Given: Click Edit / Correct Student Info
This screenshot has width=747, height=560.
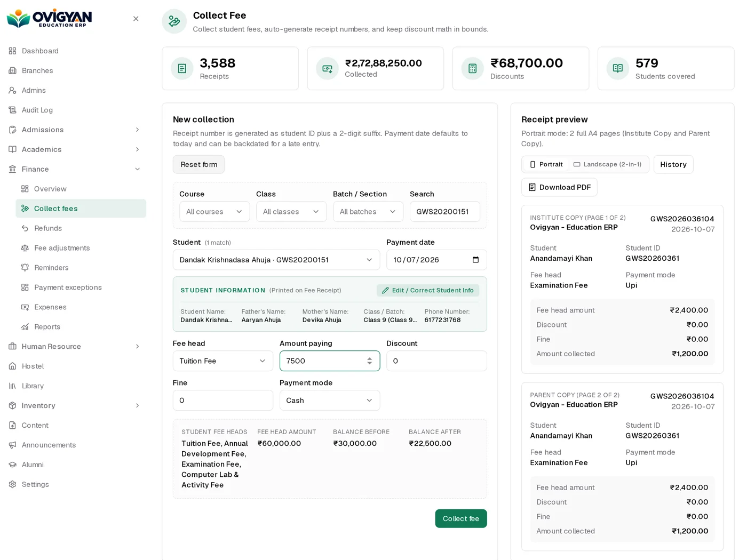Looking at the screenshot, I should pos(428,290).
